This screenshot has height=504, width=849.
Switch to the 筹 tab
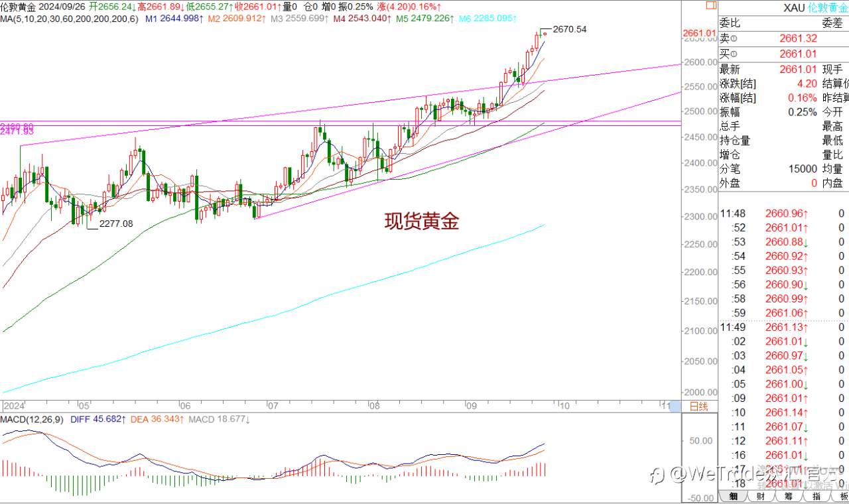tap(789, 497)
